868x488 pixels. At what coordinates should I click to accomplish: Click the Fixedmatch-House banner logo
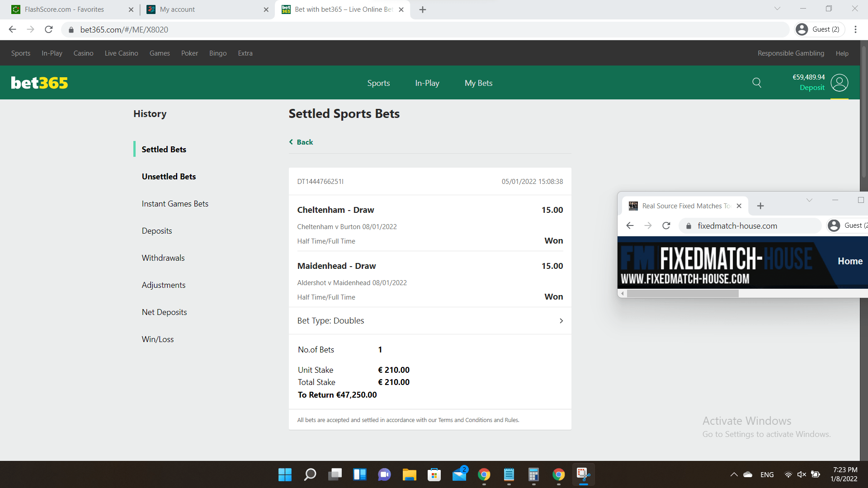717,264
